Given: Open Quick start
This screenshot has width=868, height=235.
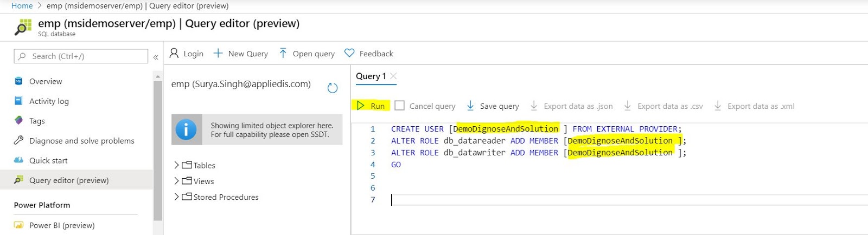Looking at the screenshot, I should [x=48, y=160].
